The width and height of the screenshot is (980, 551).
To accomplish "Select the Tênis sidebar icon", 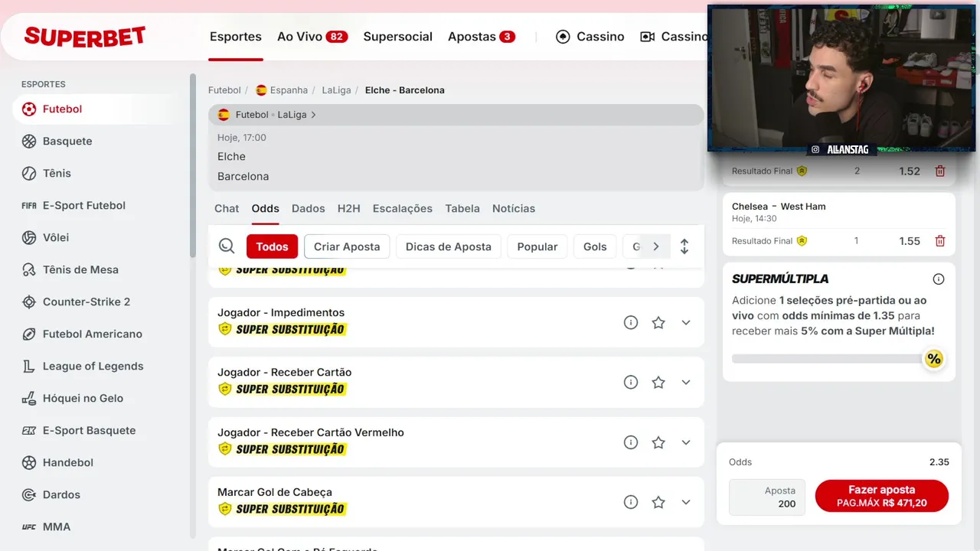I will (29, 174).
